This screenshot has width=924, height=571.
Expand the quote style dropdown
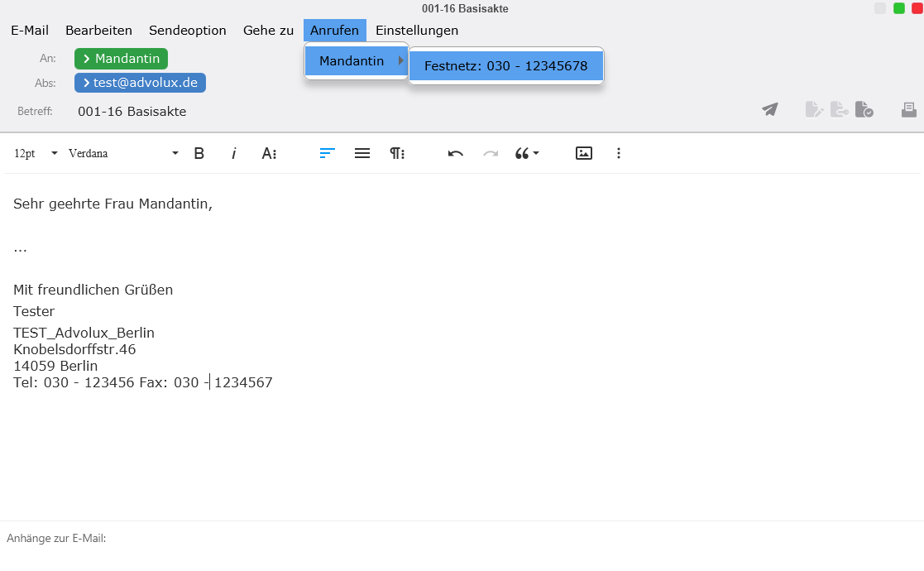(527, 153)
